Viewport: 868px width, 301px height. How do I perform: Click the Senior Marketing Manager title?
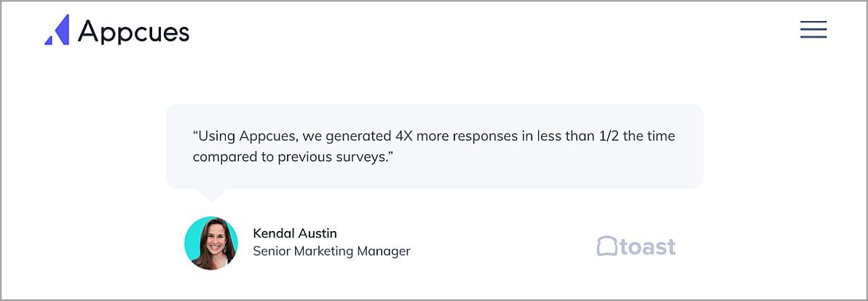point(331,251)
